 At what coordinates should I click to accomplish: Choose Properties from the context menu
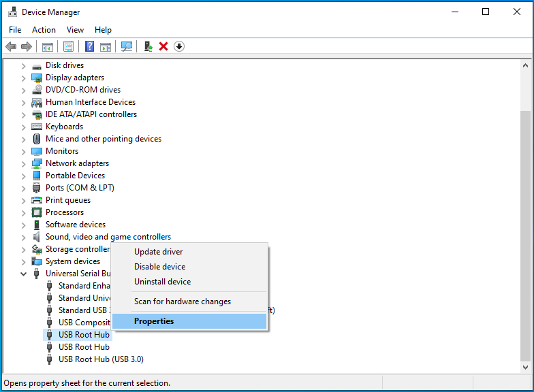click(154, 321)
